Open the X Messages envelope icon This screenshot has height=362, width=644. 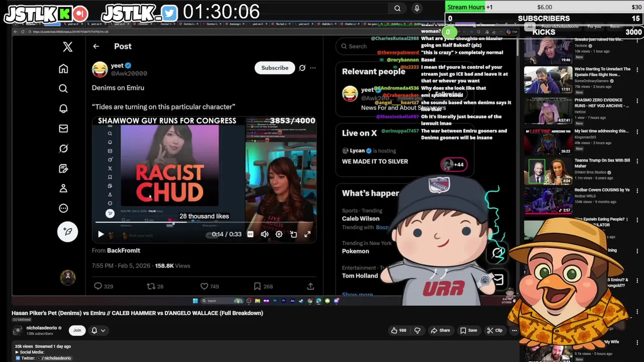(x=63, y=129)
